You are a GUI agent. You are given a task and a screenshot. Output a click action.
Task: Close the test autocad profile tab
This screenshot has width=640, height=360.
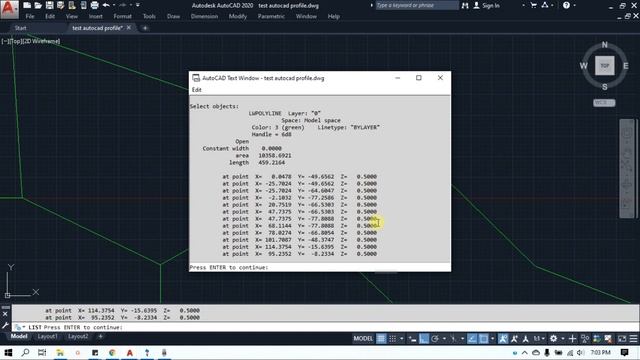tap(129, 28)
